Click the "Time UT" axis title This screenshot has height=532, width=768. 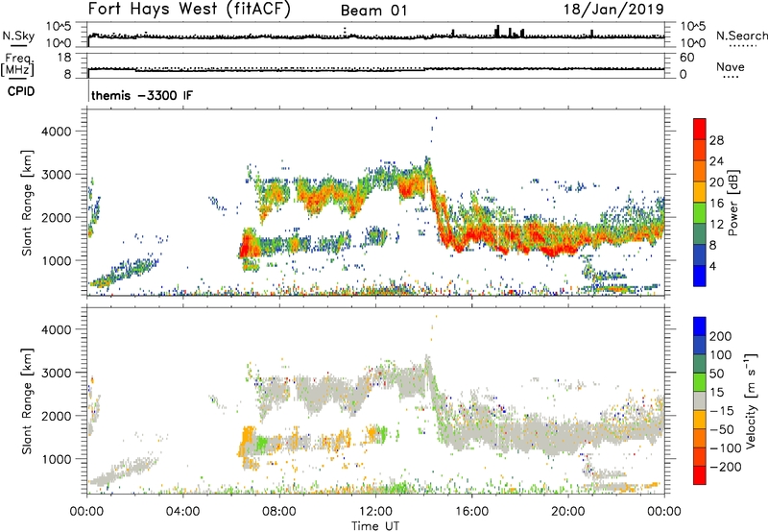coord(375,526)
